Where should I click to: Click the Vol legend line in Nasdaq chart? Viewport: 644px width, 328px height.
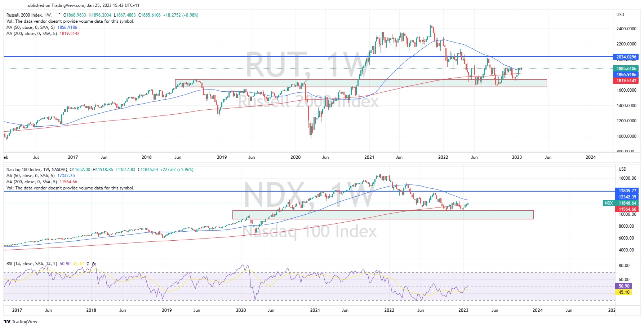pos(70,188)
